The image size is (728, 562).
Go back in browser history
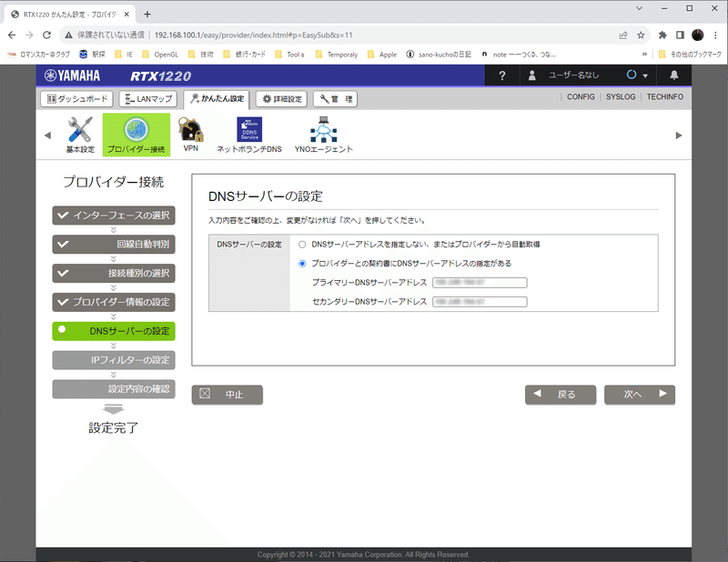(12, 35)
